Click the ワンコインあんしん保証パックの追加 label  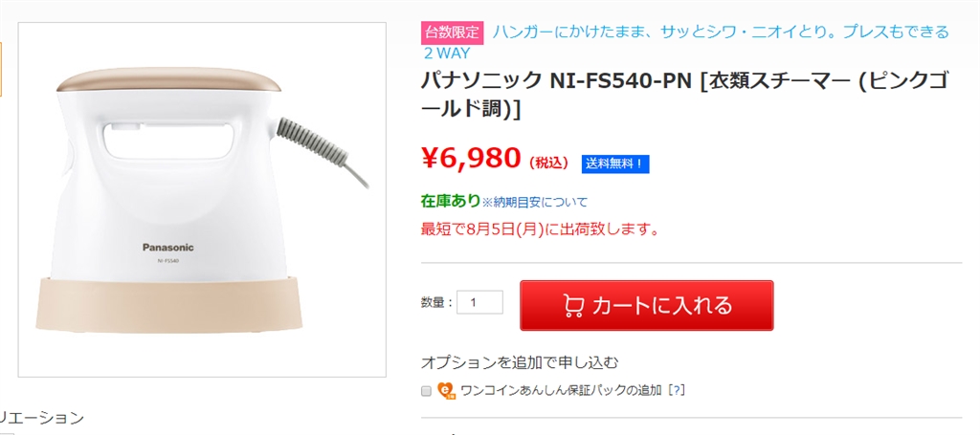[x=561, y=390]
